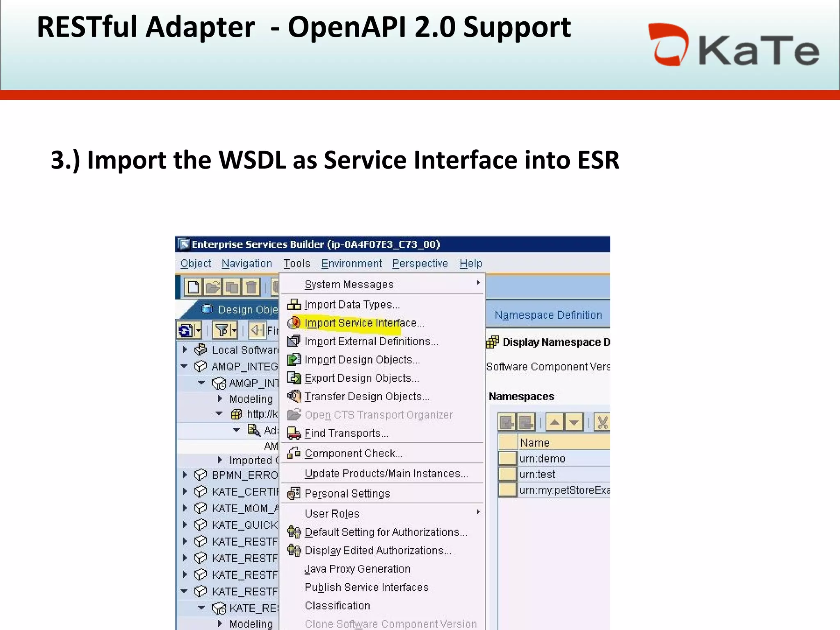Open the Help menu
This screenshot has height=630, width=840.
coord(471,263)
